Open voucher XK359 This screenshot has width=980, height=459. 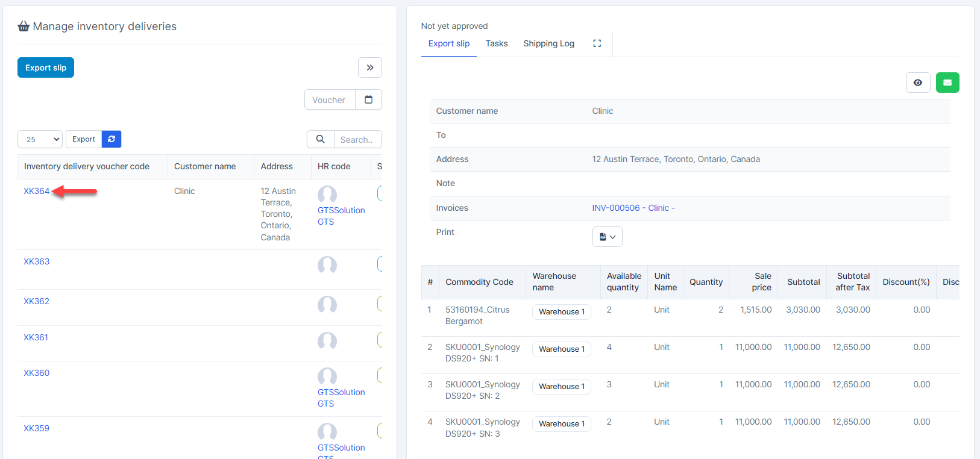(x=36, y=428)
